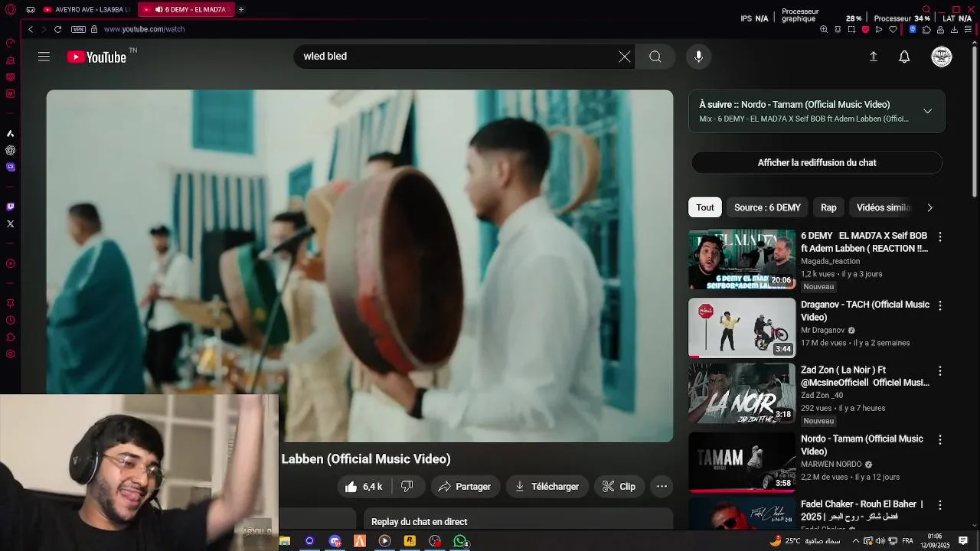The image size is (980, 551).
Task: Open the YouTube hamburger guide menu
Action: point(44,57)
